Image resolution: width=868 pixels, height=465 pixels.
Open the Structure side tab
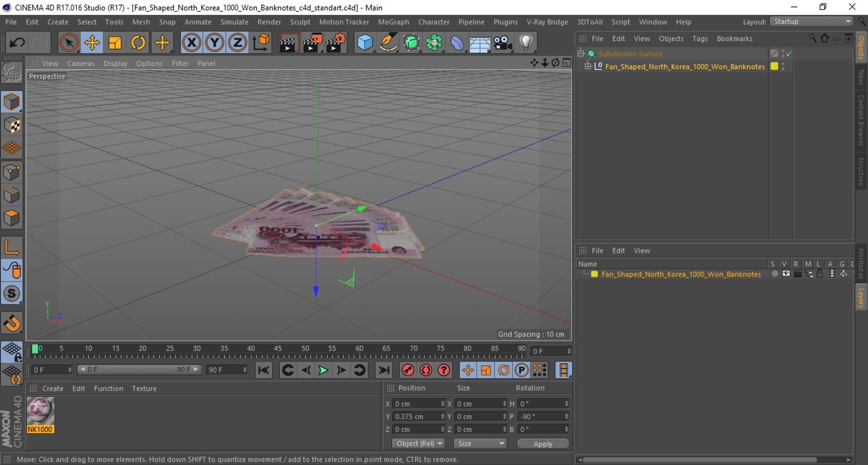pos(861,172)
